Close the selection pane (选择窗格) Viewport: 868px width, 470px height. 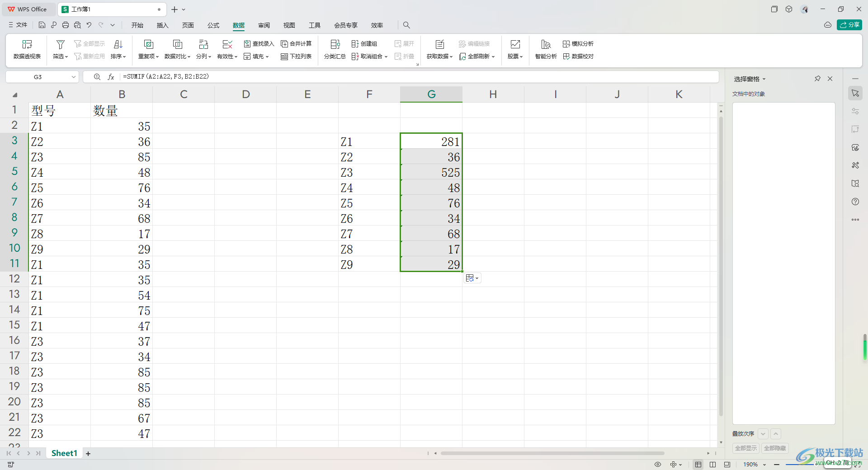[x=830, y=79]
